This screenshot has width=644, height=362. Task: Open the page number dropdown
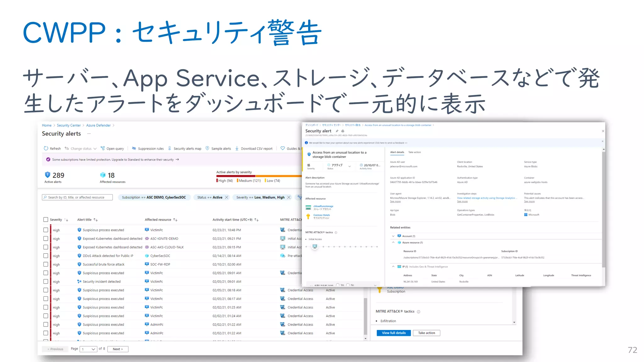click(88, 349)
